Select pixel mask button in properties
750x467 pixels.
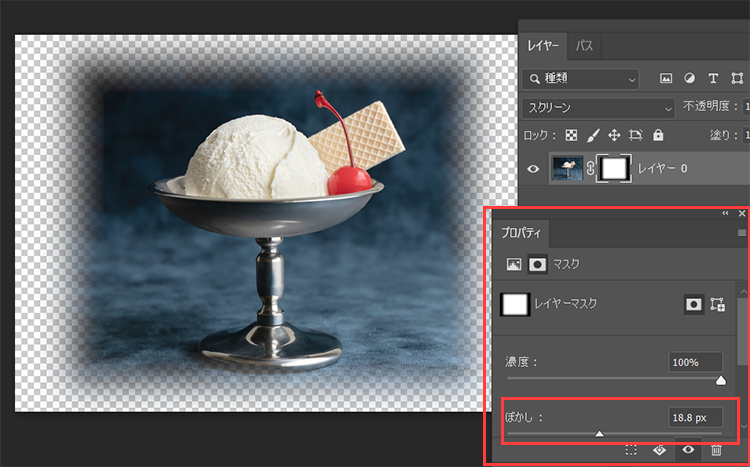694,304
